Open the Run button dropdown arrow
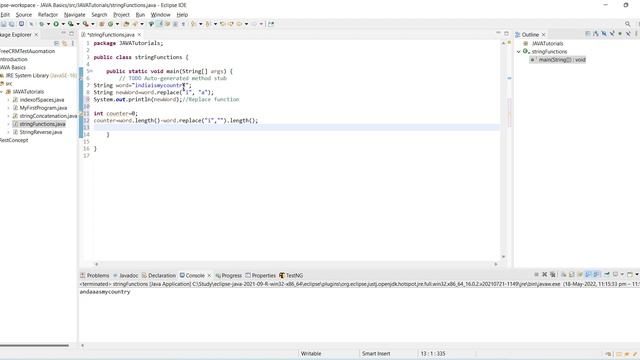The width and height of the screenshot is (640, 360). click(x=63, y=24)
